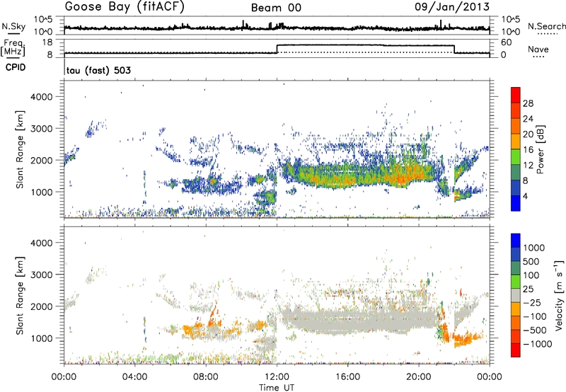Click the 'Freq. [MHz]' axis label
Viewport: 566px width, 392px height.
pos(13,48)
